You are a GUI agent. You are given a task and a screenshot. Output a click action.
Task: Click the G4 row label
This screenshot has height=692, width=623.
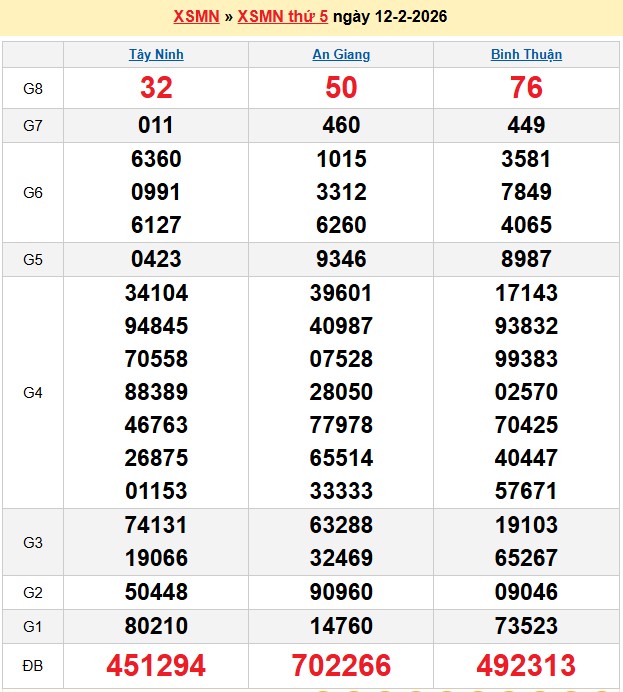coord(33,393)
